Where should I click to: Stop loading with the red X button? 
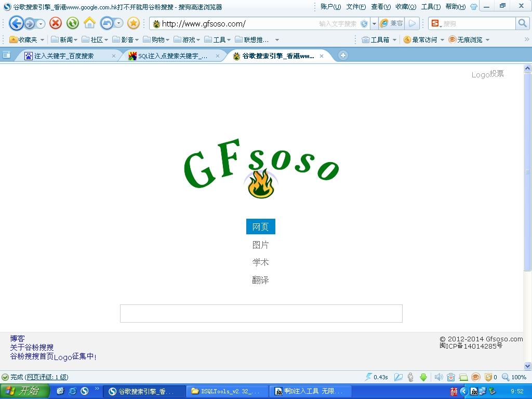[x=56, y=23]
